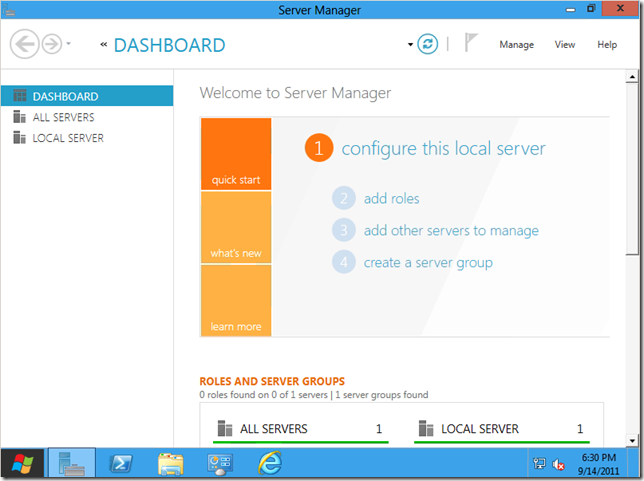
Task: Select the what's new tile
Action: [x=236, y=227]
